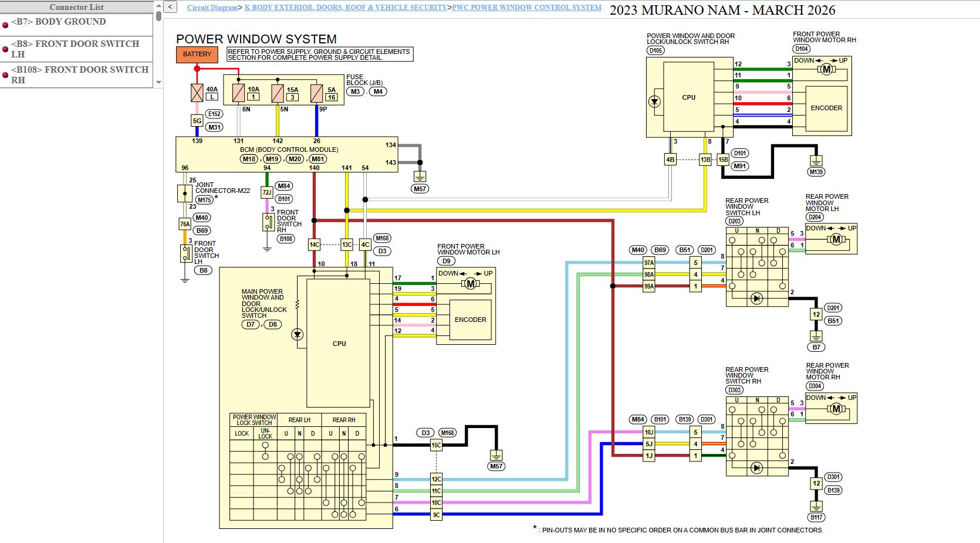Select ground label B117
Screen dimensions: 980x543
point(816,517)
